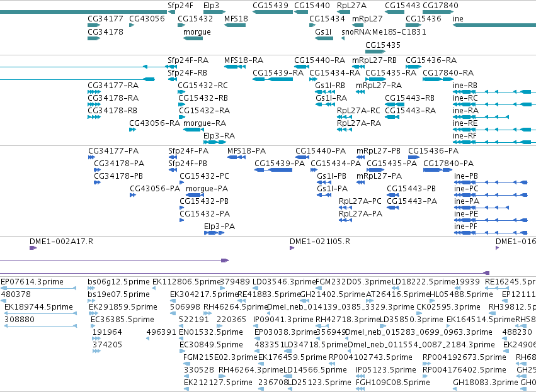Select the EK212127.5prime EST label
This screenshot has width=536, height=392.
pos(218,383)
